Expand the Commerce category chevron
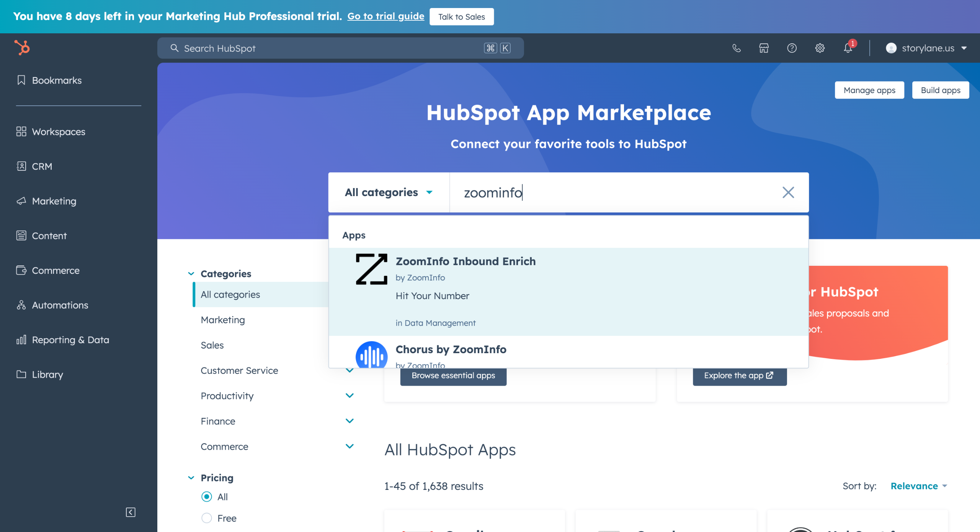 click(350, 446)
